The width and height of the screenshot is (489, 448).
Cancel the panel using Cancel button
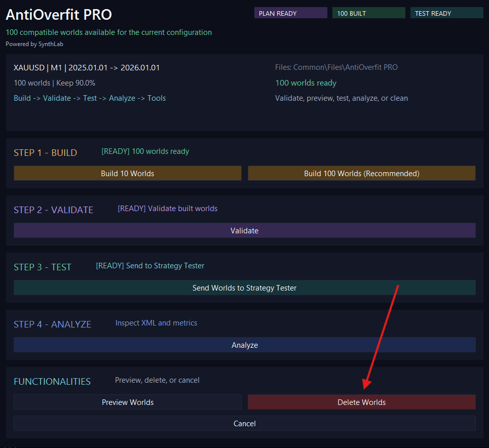point(244,423)
